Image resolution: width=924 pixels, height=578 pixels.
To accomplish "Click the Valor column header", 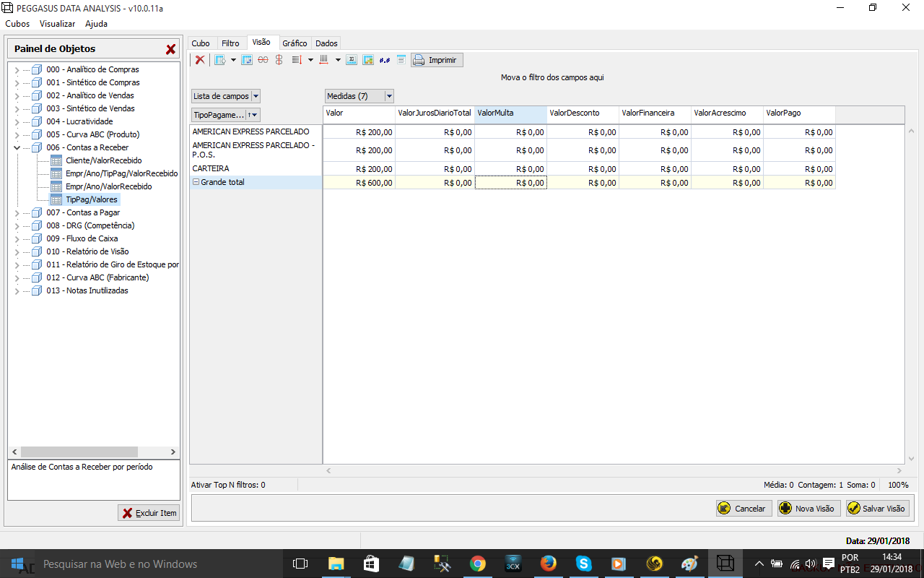I will coord(359,114).
